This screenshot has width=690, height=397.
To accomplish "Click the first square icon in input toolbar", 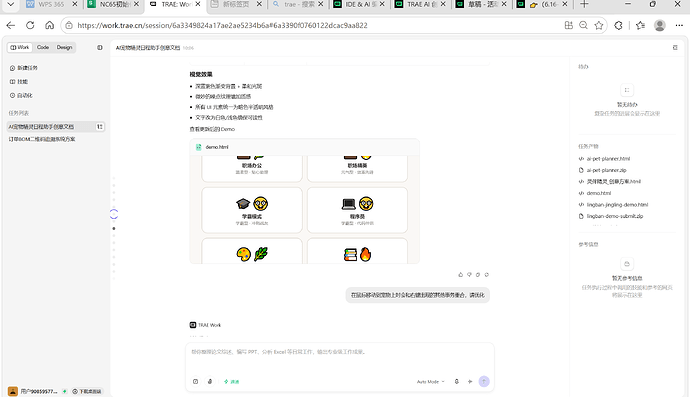I will pos(195,382).
